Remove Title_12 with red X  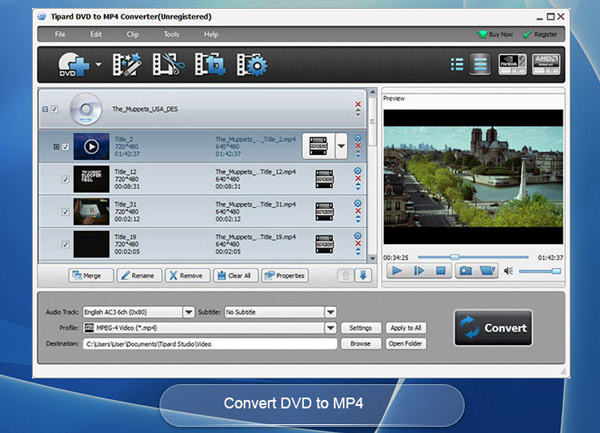[x=358, y=179]
